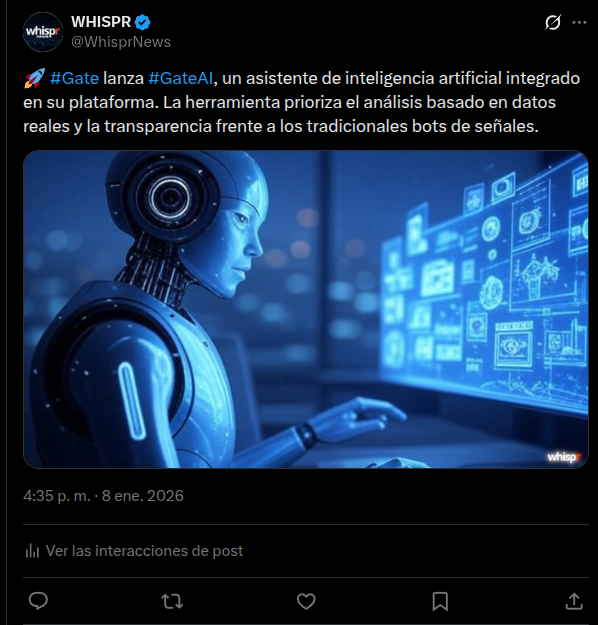Viewport: 598px width, 625px height.
Task: Click the rocket emoji in the post
Action: pos(34,78)
